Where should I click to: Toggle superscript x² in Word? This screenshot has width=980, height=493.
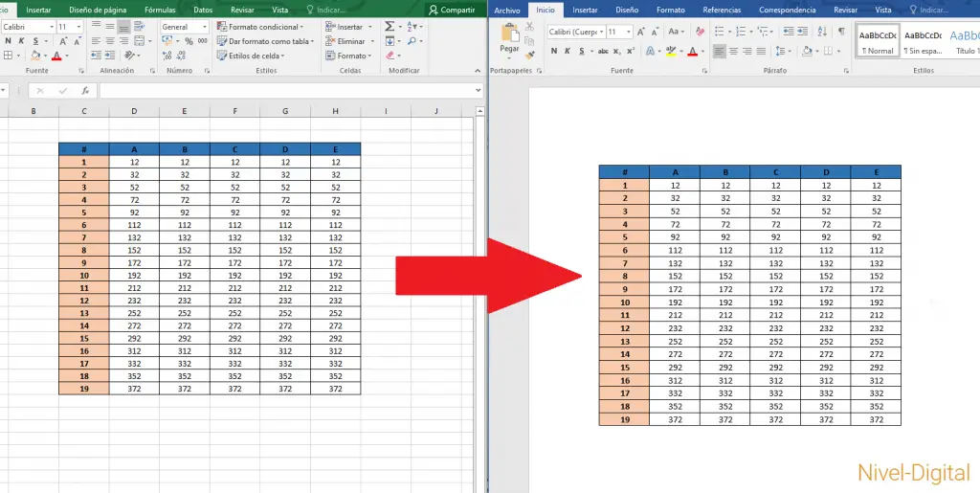pyautogui.click(x=631, y=52)
